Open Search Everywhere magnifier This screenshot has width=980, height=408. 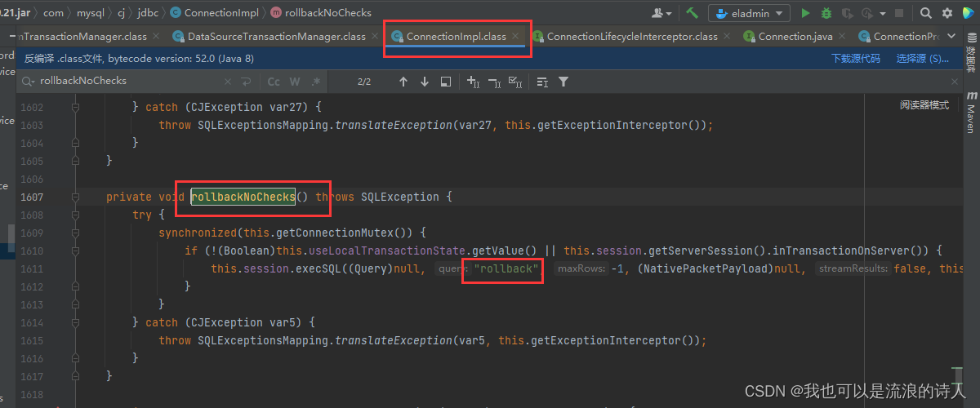coord(926,13)
